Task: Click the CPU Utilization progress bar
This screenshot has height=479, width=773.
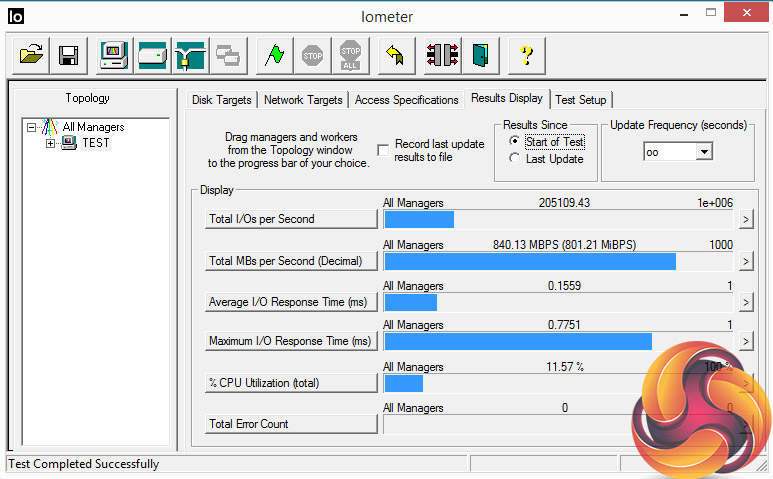Action: click(559, 383)
